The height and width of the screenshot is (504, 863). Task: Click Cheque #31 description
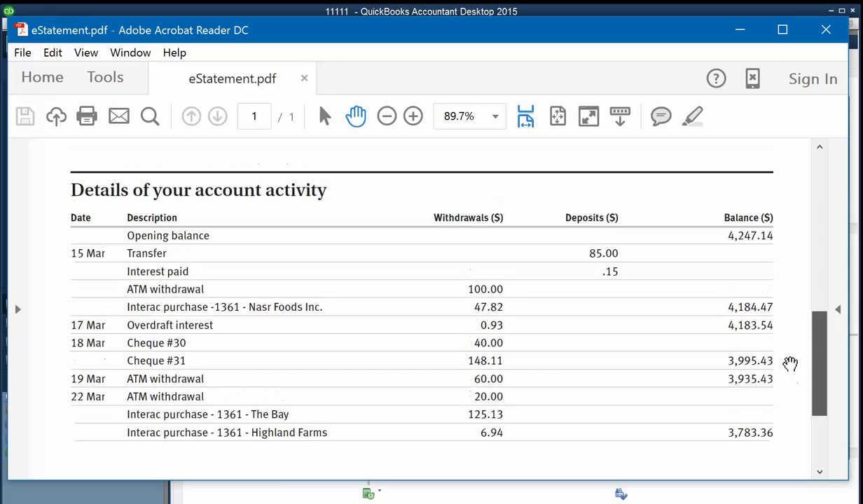[156, 361]
